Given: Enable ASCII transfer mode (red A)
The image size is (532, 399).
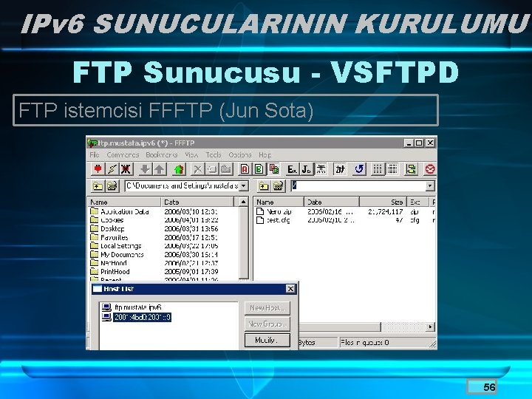Looking at the screenshot, I should [245, 169].
